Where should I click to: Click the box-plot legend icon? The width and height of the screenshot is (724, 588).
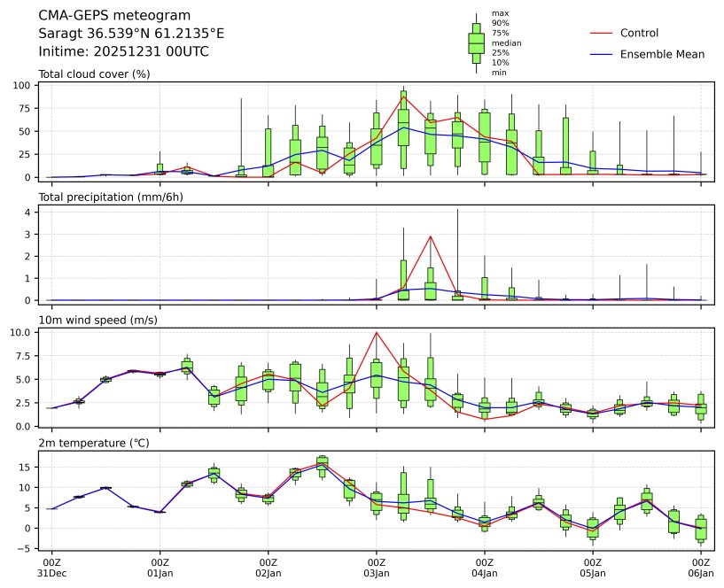476,43
